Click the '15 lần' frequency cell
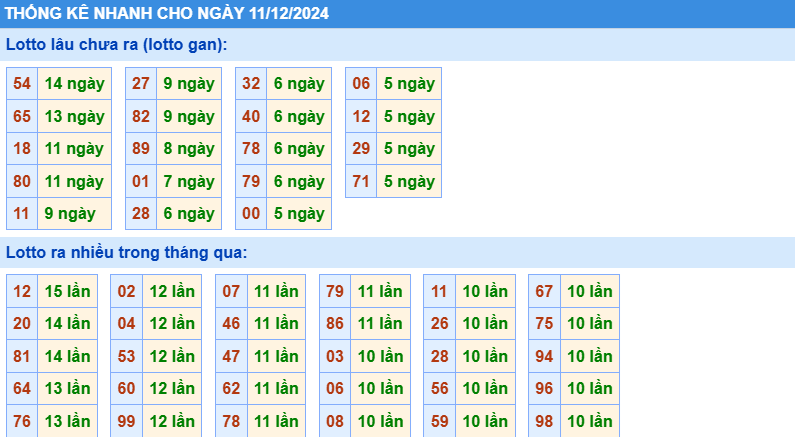Viewport: 795px width, 437px height. point(68,291)
